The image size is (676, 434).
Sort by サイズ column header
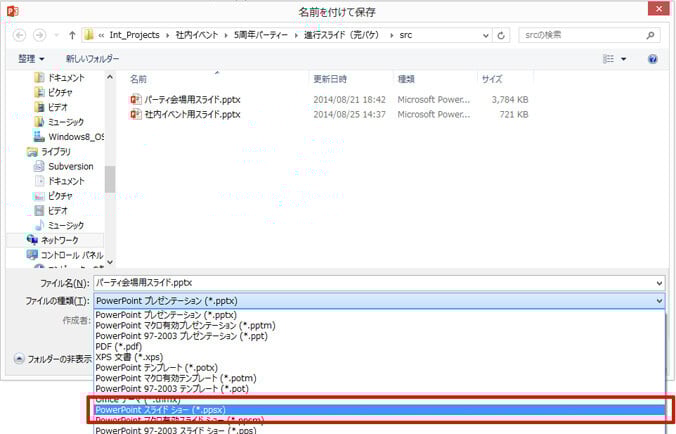pos(492,79)
